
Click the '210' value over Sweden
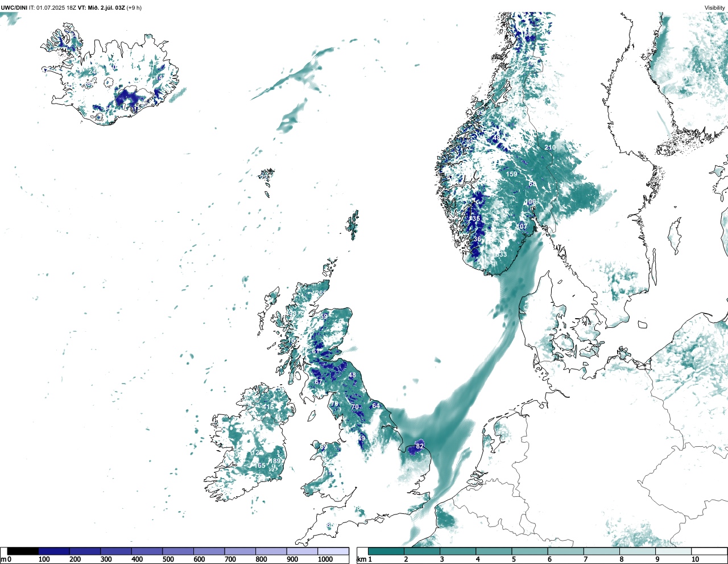click(550, 147)
